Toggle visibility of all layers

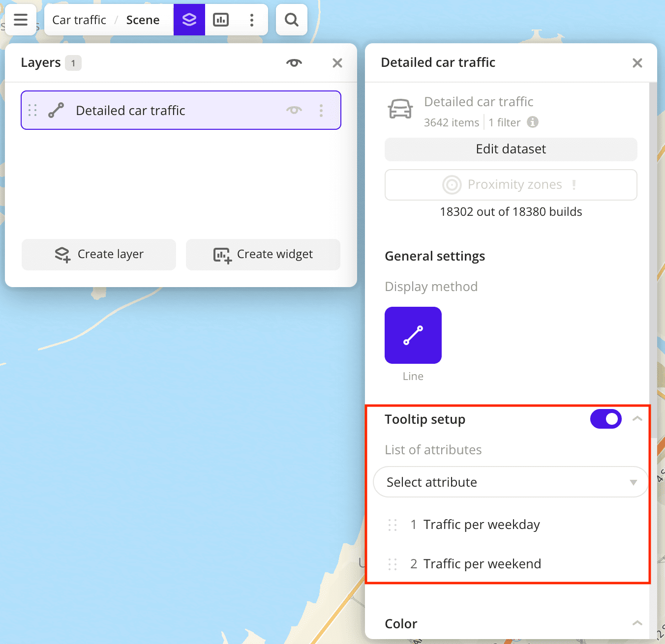tap(294, 63)
